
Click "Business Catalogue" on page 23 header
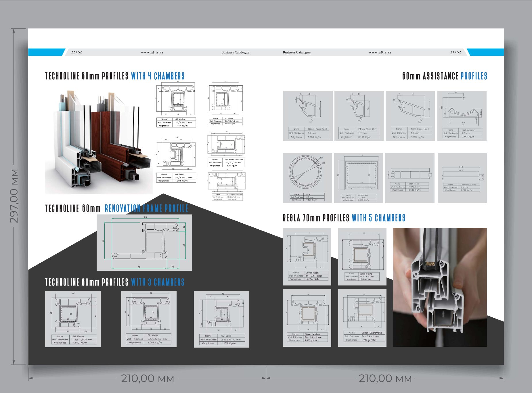point(296,52)
